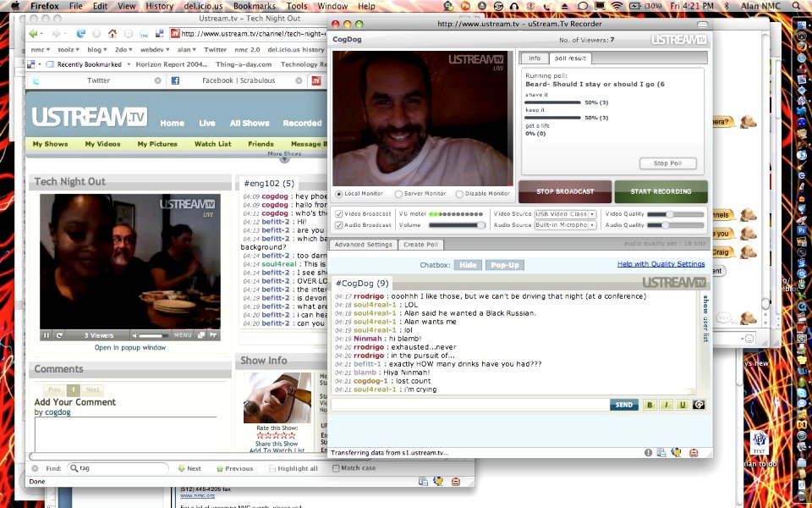
Task: Click the STOP BROADCAST button
Action: [x=565, y=192]
